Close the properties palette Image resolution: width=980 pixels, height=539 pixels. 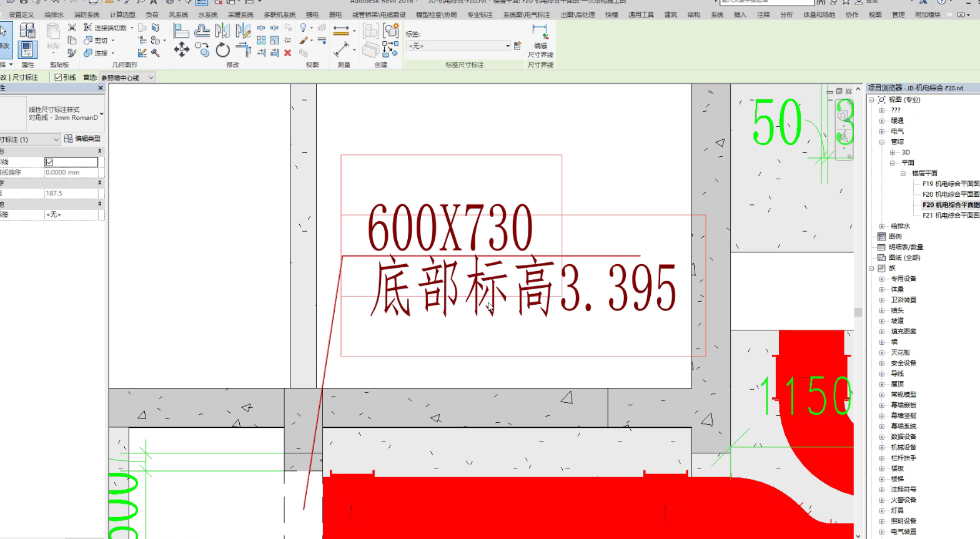click(101, 88)
